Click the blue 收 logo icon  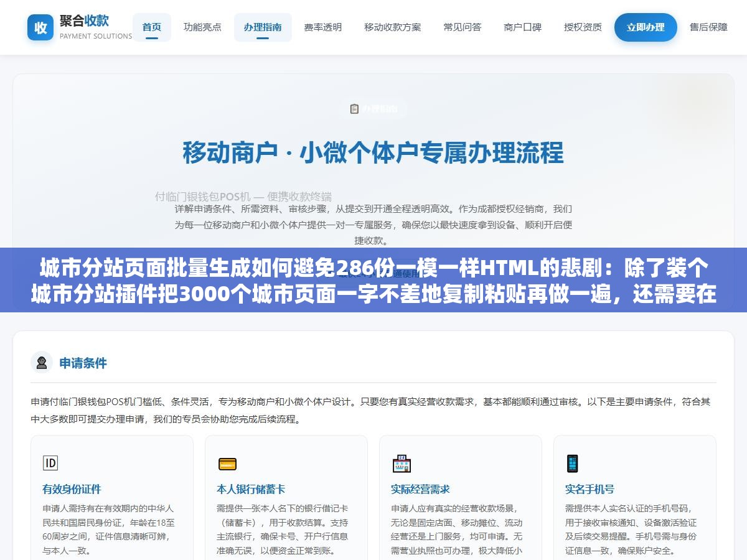point(40,27)
